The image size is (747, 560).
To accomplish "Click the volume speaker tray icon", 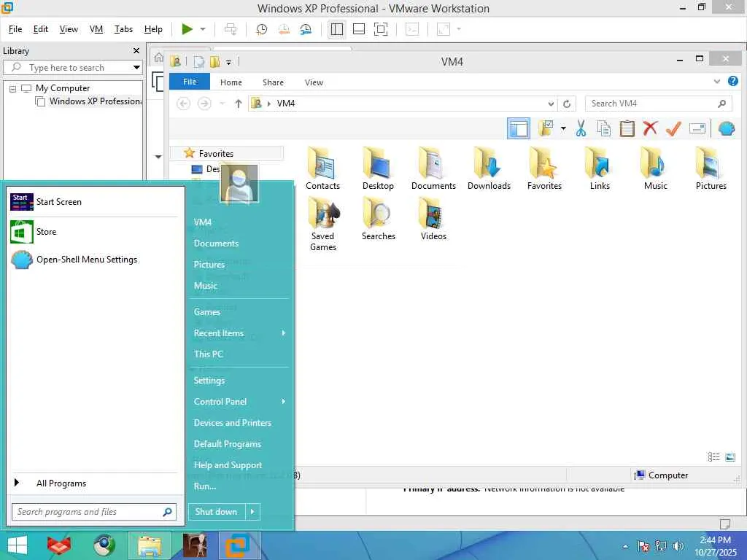I will pos(678,545).
